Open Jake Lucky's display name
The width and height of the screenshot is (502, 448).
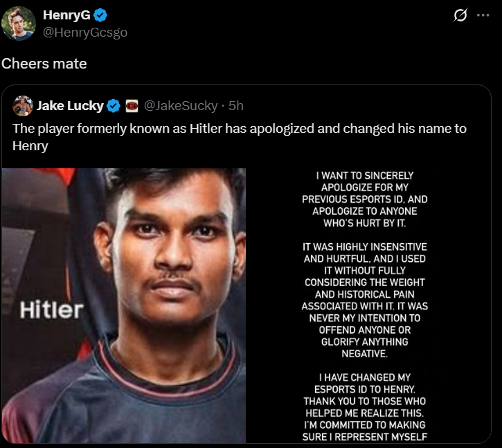click(x=70, y=106)
